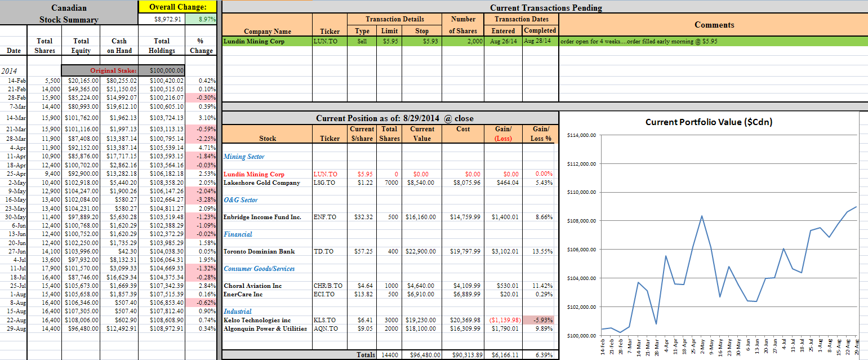Click the Totals label cell

click(x=366, y=355)
